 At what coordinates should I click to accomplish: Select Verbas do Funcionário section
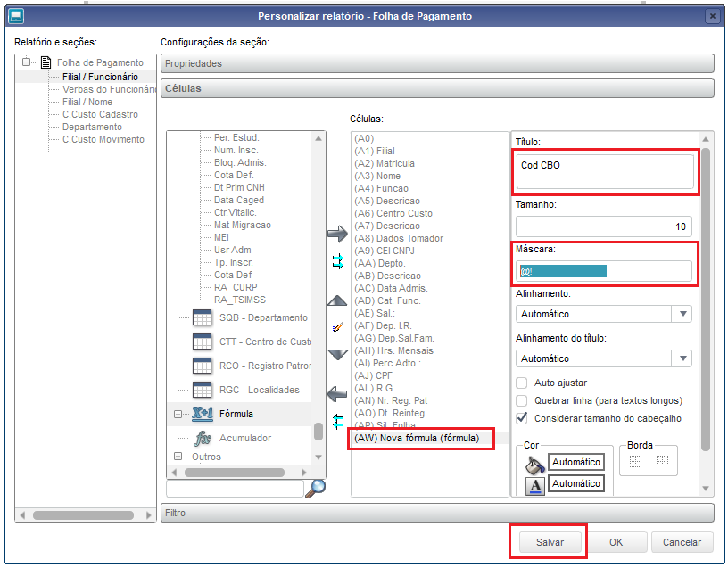tap(110, 89)
